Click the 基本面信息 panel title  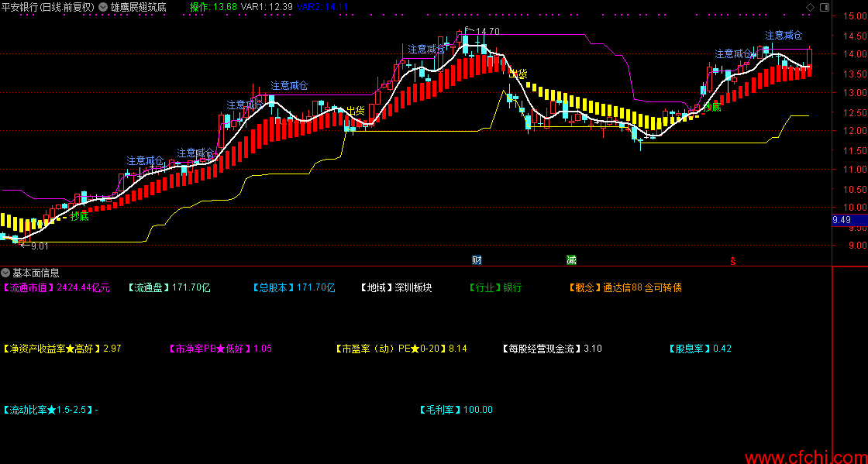coord(36,273)
